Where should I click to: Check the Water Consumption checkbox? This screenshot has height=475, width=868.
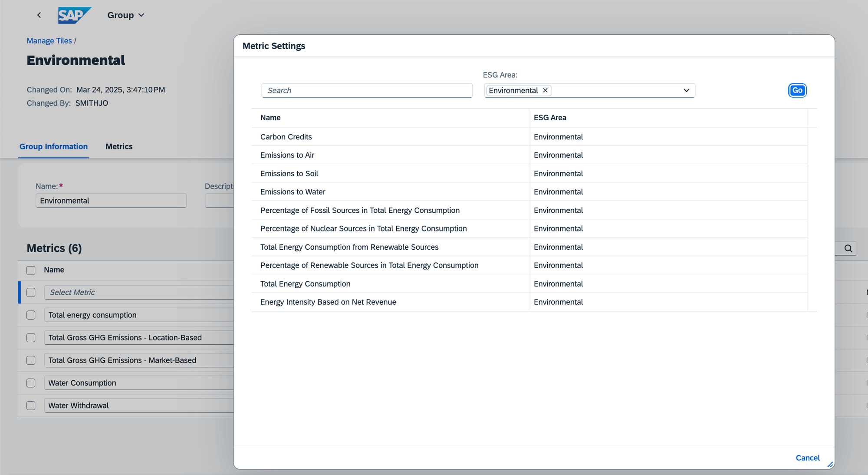[31, 383]
